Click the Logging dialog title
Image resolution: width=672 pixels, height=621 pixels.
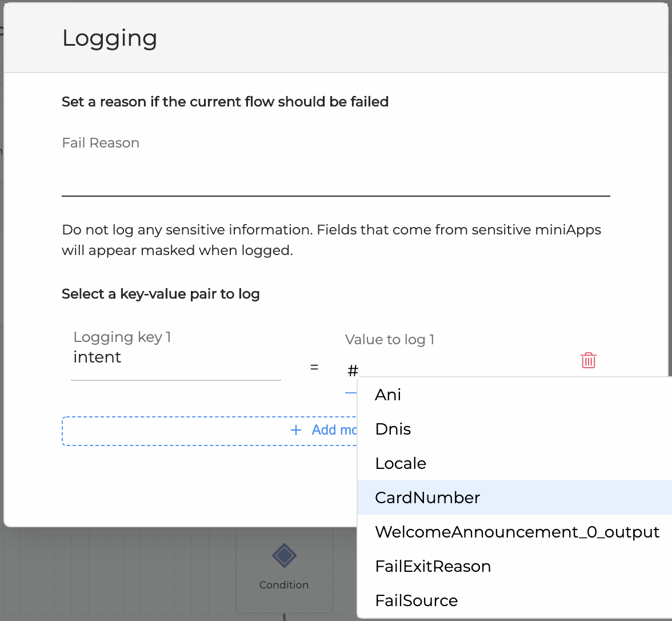pos(110,38)
